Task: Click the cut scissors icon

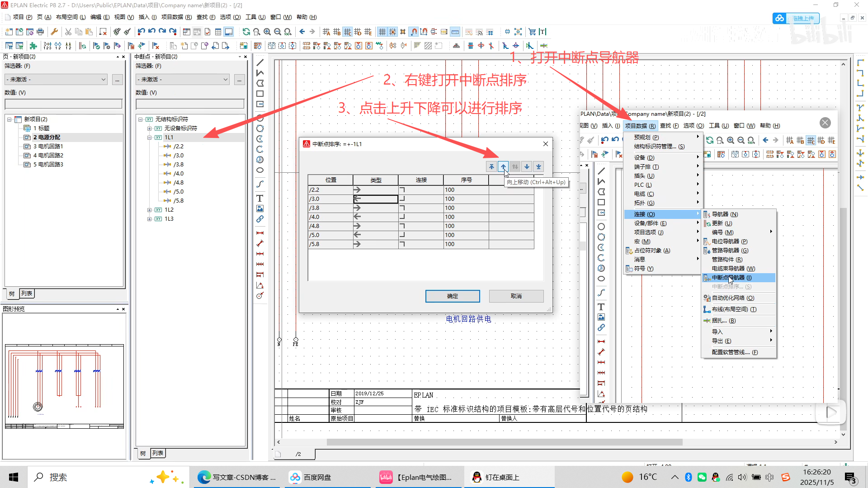Action: coord(68,32)
